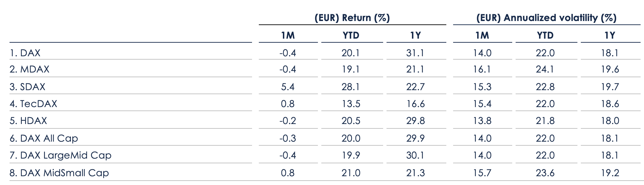Select DAX 1Y return value 31.1
Screen dimensions: 644x185
(x=415, y=53)
